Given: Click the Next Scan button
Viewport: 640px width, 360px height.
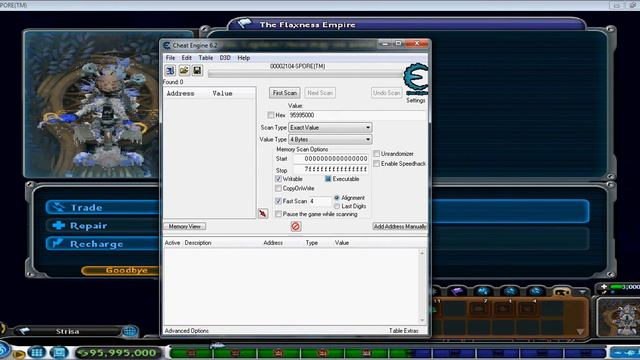Looking at the screenshot, I should click(x=320, y=93).
